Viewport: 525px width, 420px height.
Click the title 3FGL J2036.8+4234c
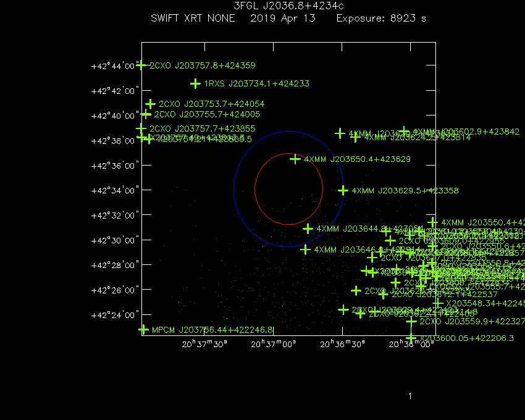tap(288, 6)
